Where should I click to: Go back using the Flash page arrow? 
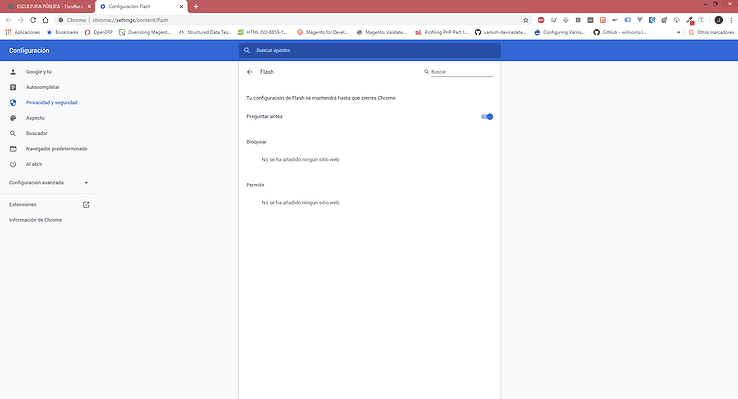(x=249, y=72)
